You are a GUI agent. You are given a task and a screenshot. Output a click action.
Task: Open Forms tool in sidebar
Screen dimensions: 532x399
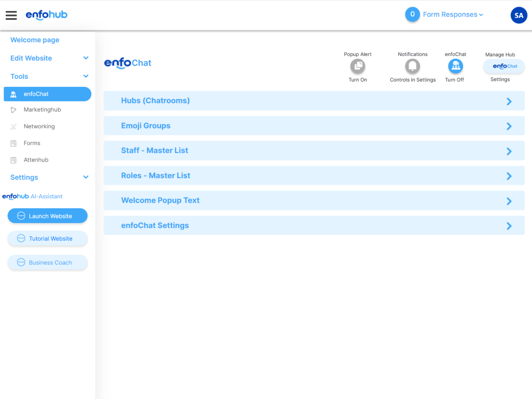point(32,143)
